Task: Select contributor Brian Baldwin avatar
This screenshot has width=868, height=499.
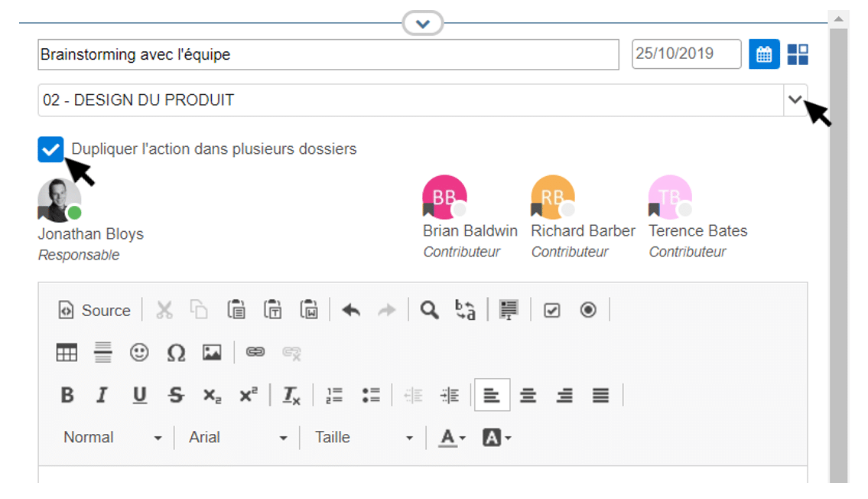Action: (444, 198)
